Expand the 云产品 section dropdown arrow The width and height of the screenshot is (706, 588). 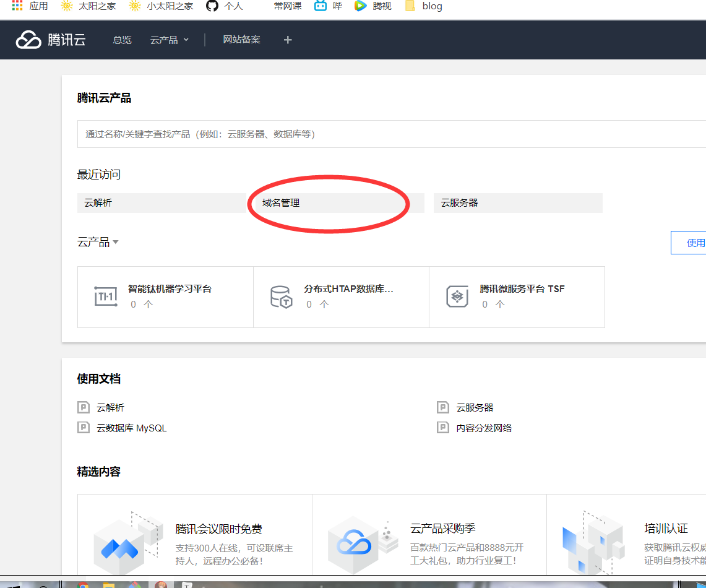point(116,242)
